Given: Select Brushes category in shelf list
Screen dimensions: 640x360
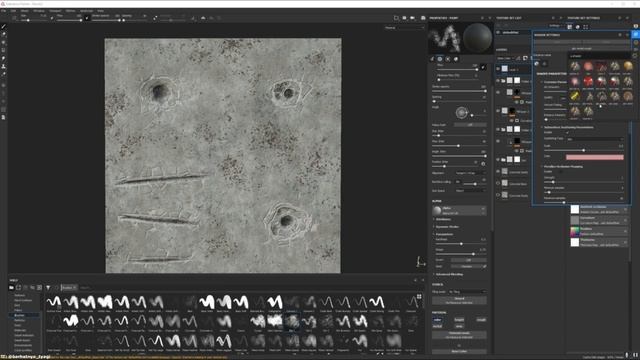Looking at the screenshot, I should coord(24,315).
